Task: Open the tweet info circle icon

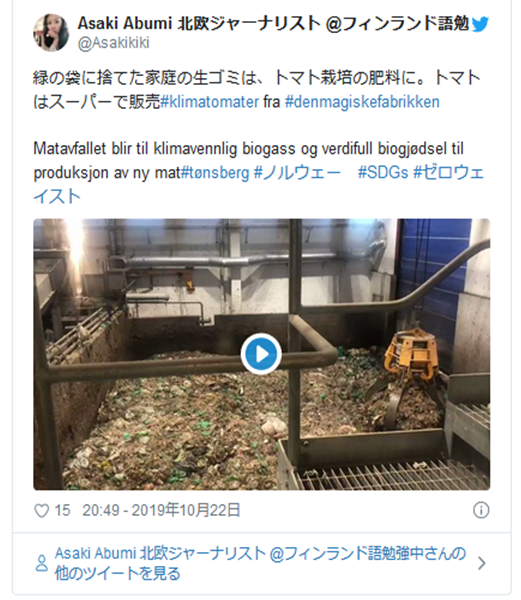Action: 481,510
